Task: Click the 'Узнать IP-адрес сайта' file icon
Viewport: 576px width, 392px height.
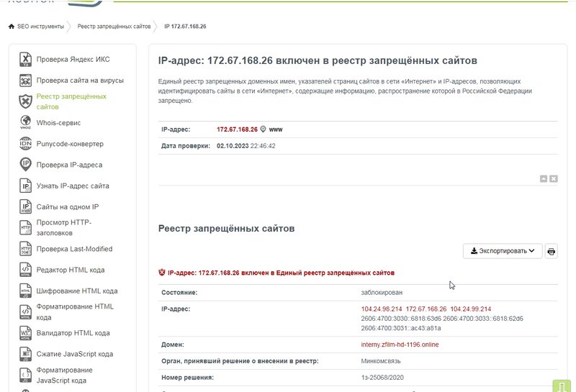Action: point(25,186)
